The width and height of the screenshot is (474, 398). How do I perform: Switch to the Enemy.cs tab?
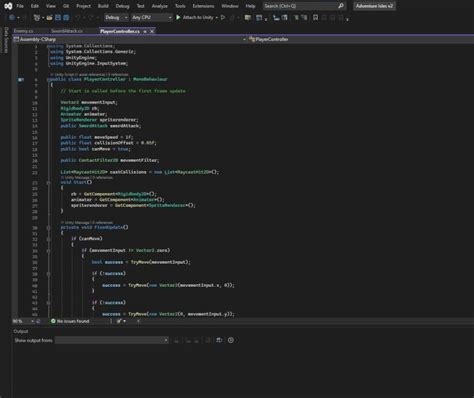[23, 31]
